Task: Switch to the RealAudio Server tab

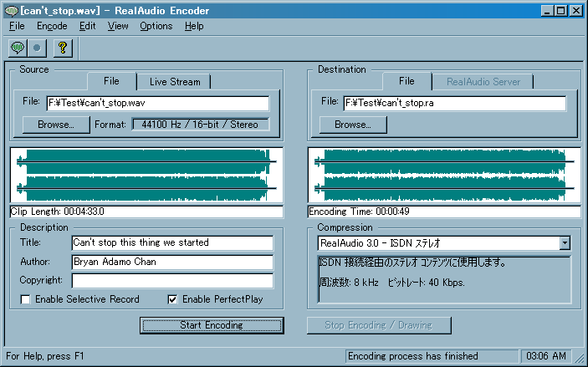Action: 483,82
